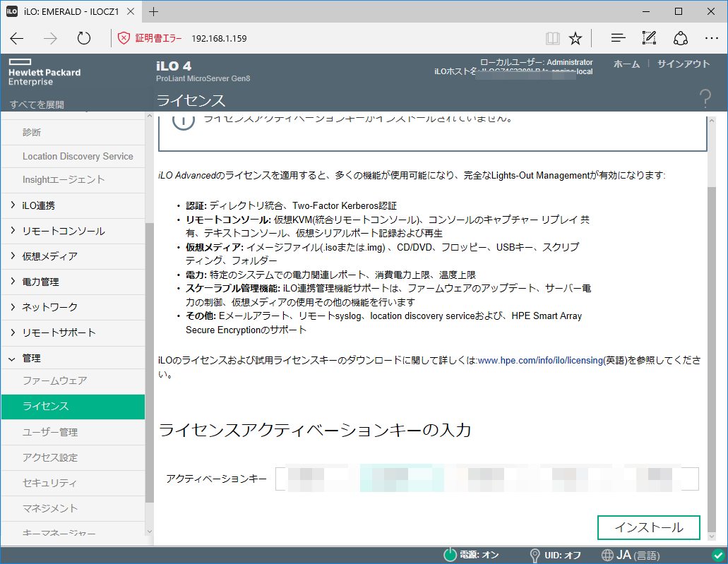Open reading view book icon
The image size is (728, 564).
(x=552, y=38)
